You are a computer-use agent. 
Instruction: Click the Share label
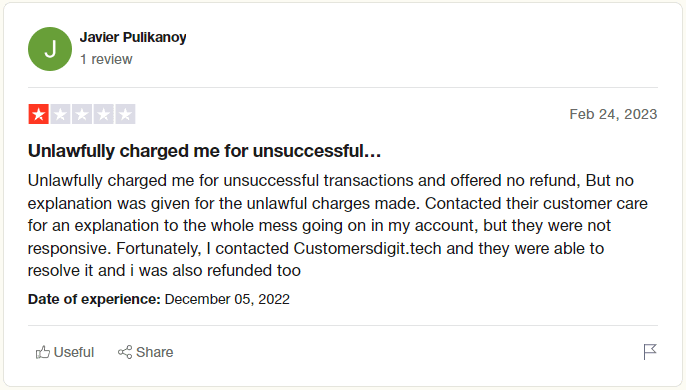(x=154, y=352)
